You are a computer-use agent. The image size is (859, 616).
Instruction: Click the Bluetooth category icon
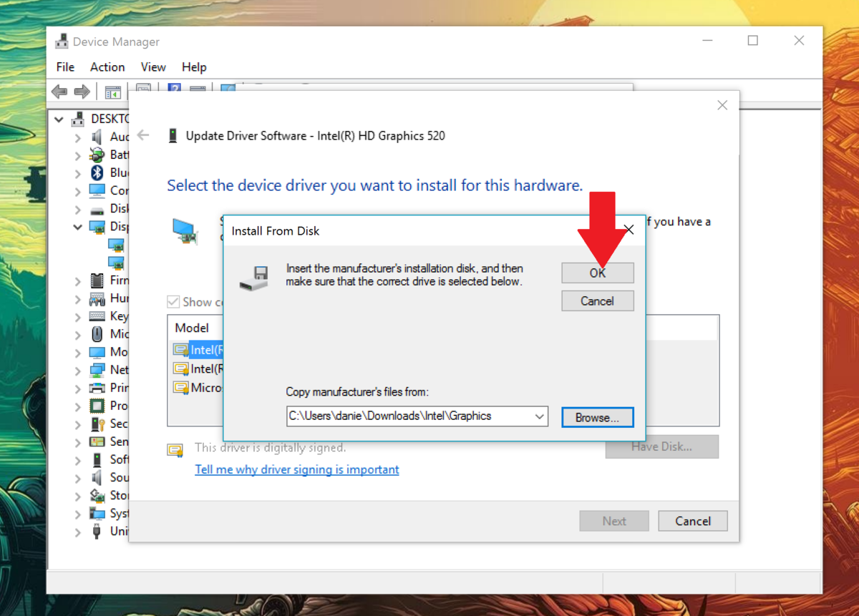pyautogui.click(x=97, y=172)
